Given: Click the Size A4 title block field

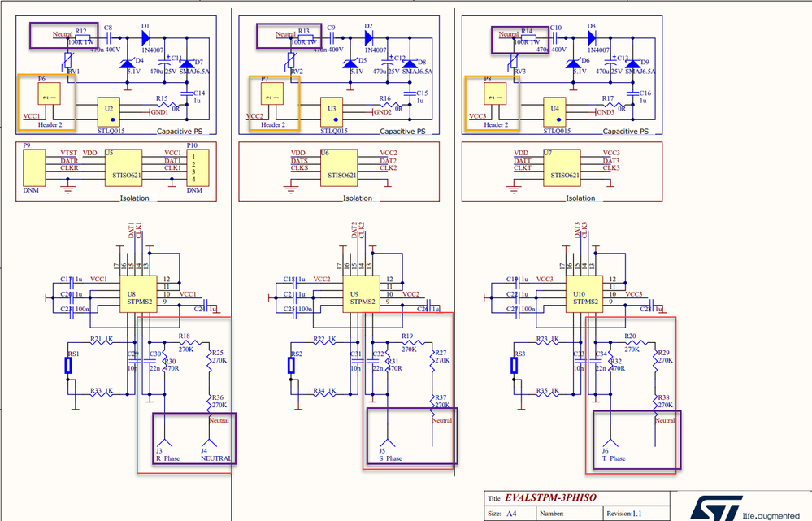Looking at the screenshot, I should (510, 514).
